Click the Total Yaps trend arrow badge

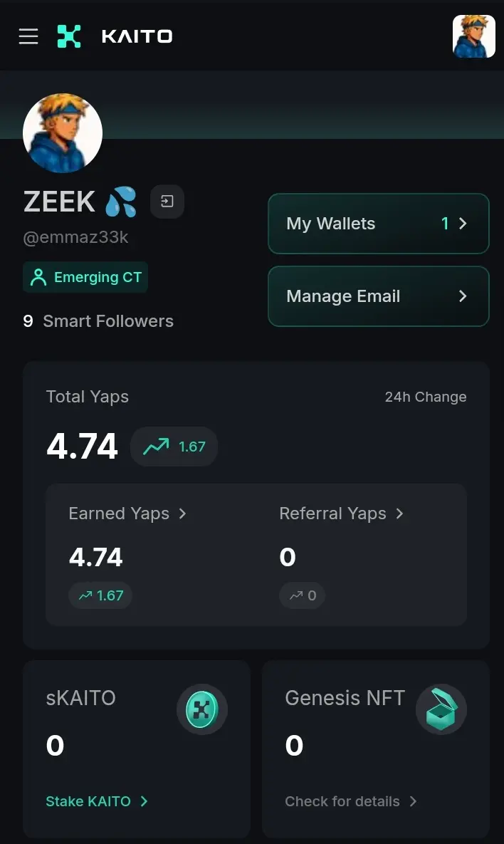coord(174,447)
